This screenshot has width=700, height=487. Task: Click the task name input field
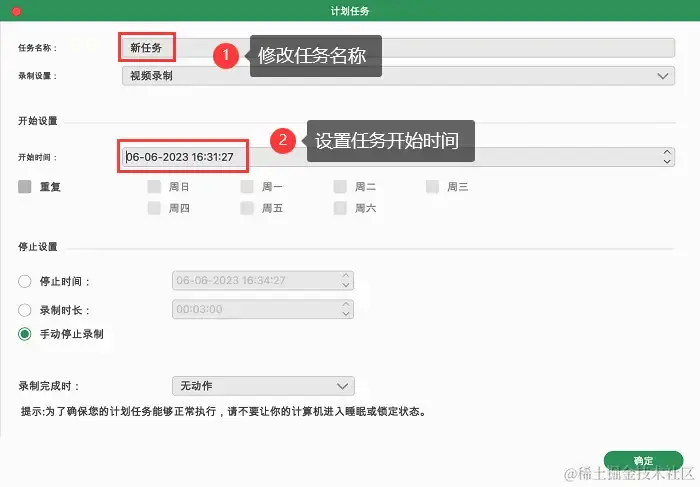coord(398,48)
